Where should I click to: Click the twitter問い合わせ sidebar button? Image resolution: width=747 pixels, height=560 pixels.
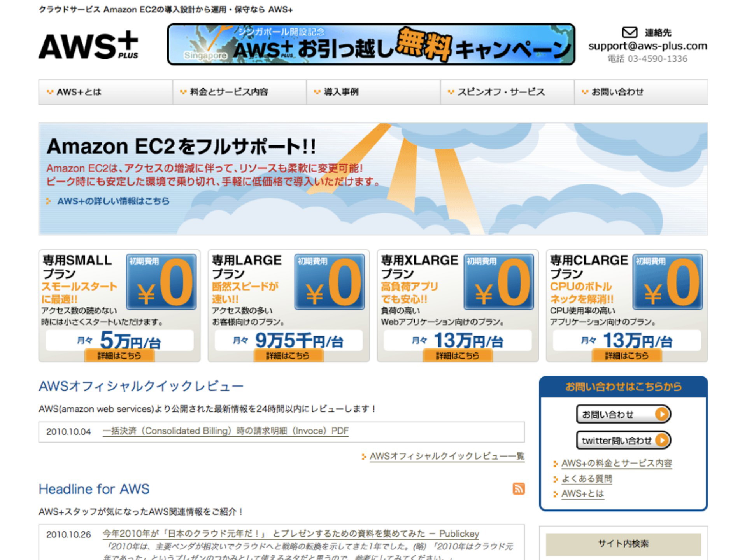[623, 440]
